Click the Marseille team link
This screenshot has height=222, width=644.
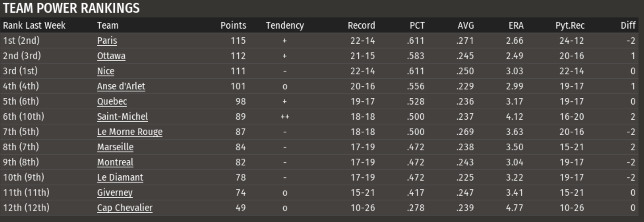115,147
